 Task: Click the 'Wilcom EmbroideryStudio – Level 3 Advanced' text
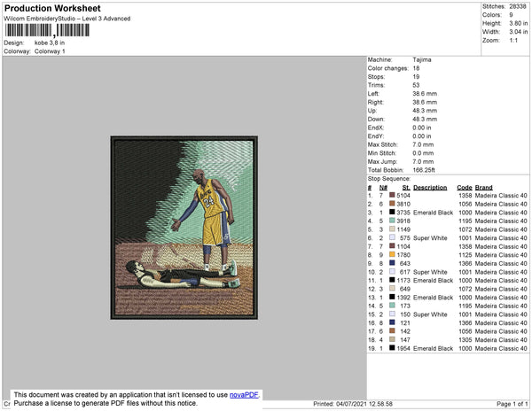(x=67, y=19)
